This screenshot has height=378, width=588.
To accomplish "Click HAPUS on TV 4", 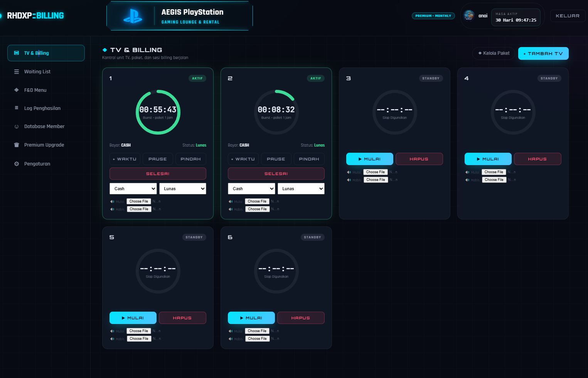I will coord(537,159).
